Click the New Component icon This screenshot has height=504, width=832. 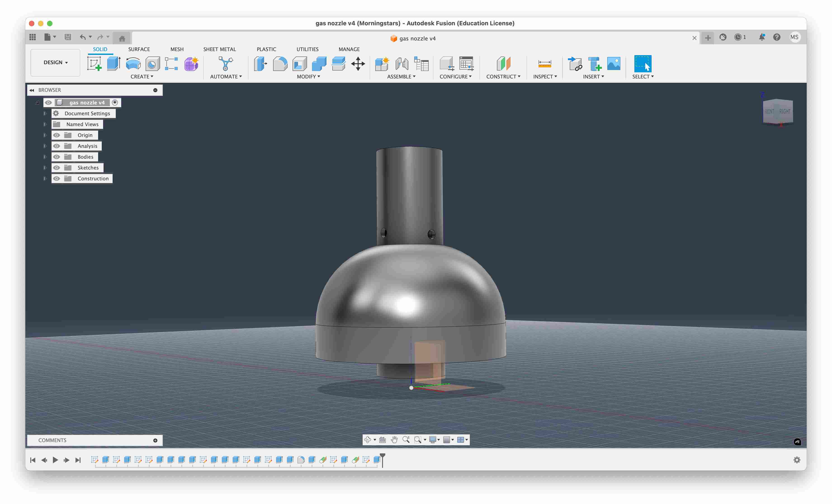pyautogui.click(x=382, y=64)
